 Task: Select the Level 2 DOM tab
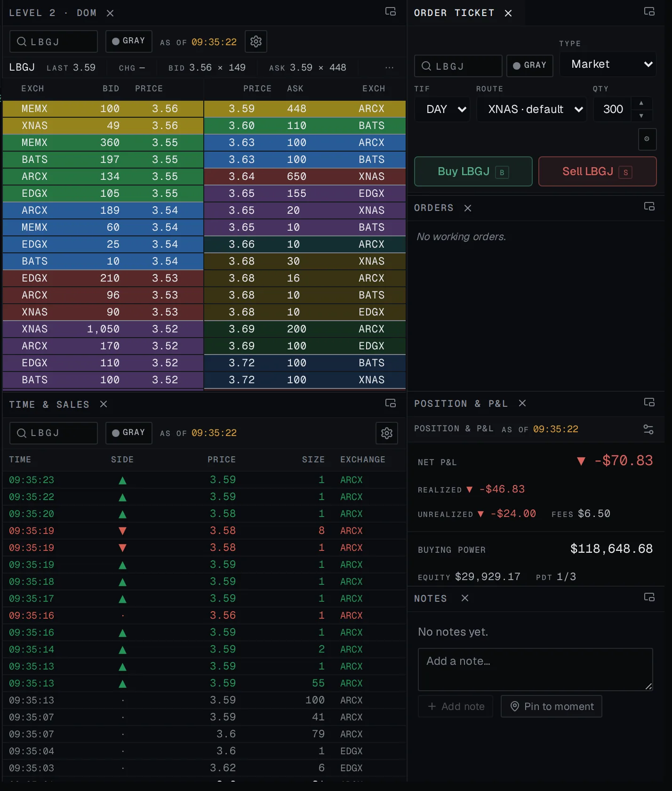[53, 13]
